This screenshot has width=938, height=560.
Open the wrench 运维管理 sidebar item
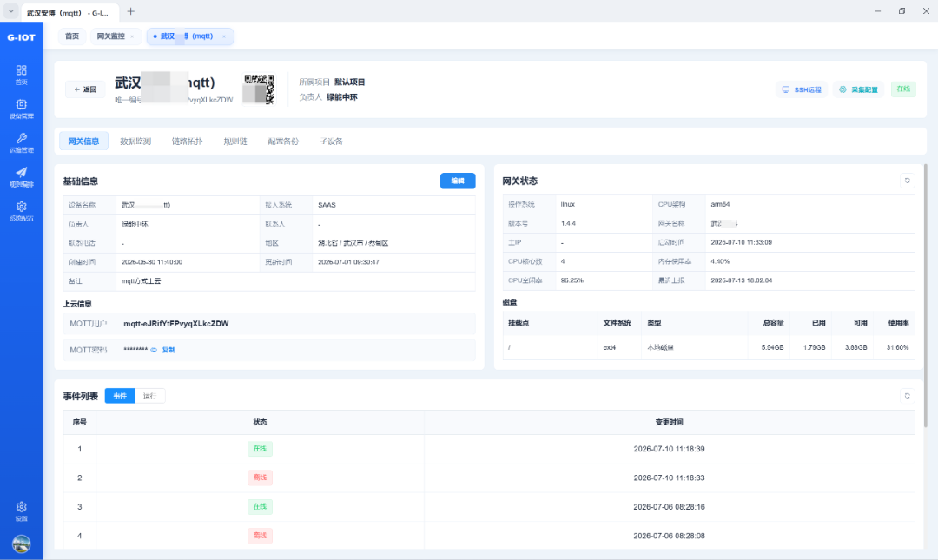pyautogui.click(x=21, y=142)
